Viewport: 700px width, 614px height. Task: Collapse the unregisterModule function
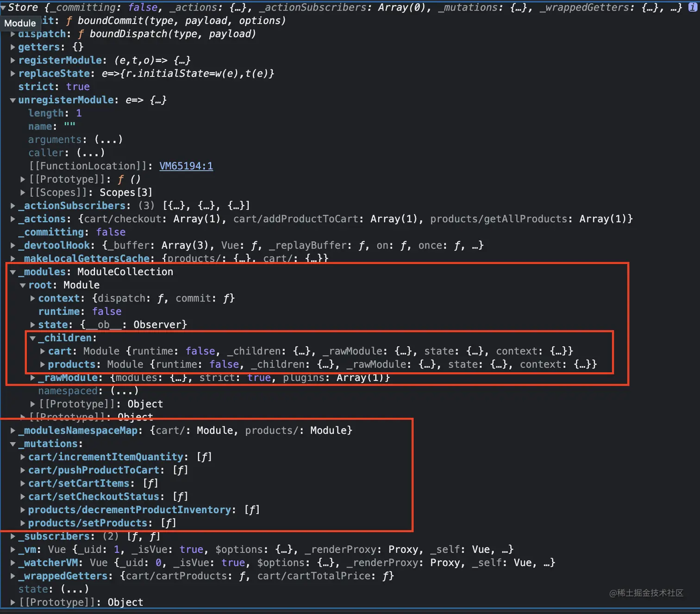coord(13,100)
